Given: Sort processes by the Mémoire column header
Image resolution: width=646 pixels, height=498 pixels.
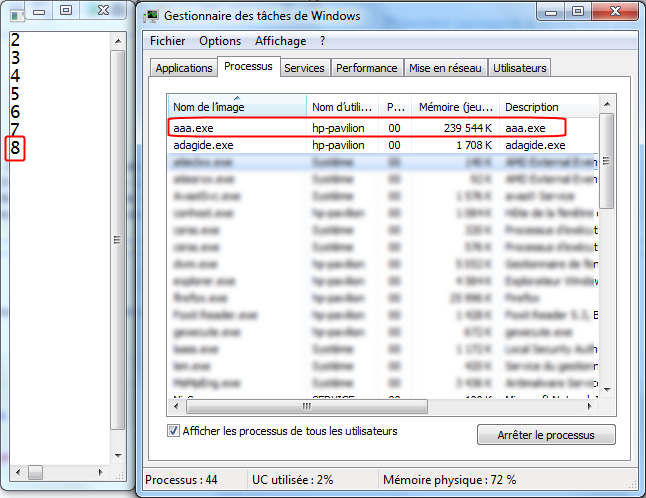Looking at the screenshot, I should 454,107.
